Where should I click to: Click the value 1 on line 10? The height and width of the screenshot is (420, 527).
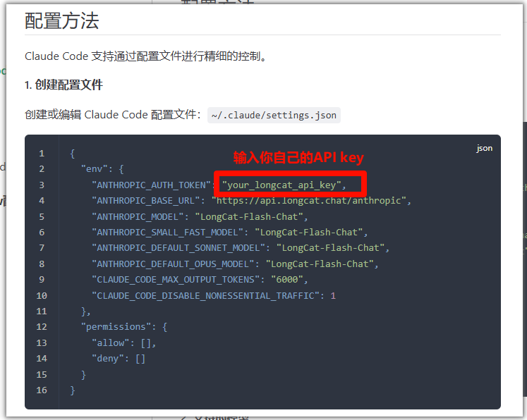[x=333, y=296]
